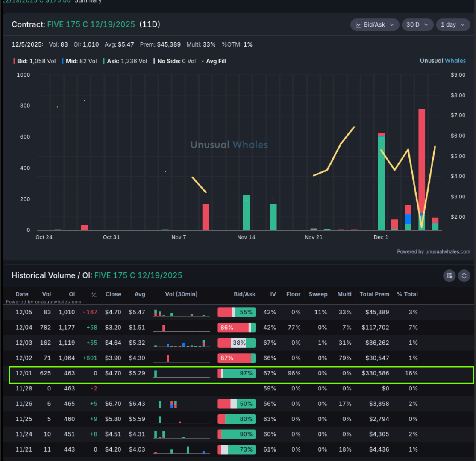This screenshot has width=476, height=461.
Task: Sort by the Sweep column header
Action: 318,294
